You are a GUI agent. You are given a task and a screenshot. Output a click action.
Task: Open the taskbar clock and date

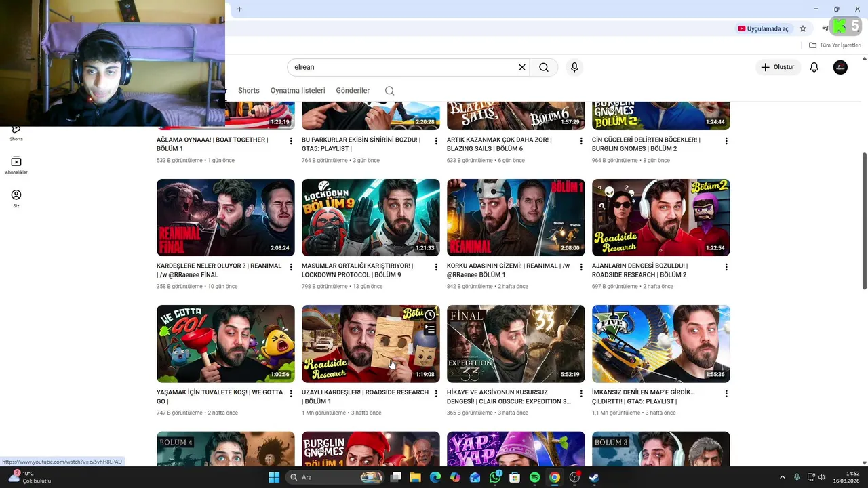[x=847, y=477]
